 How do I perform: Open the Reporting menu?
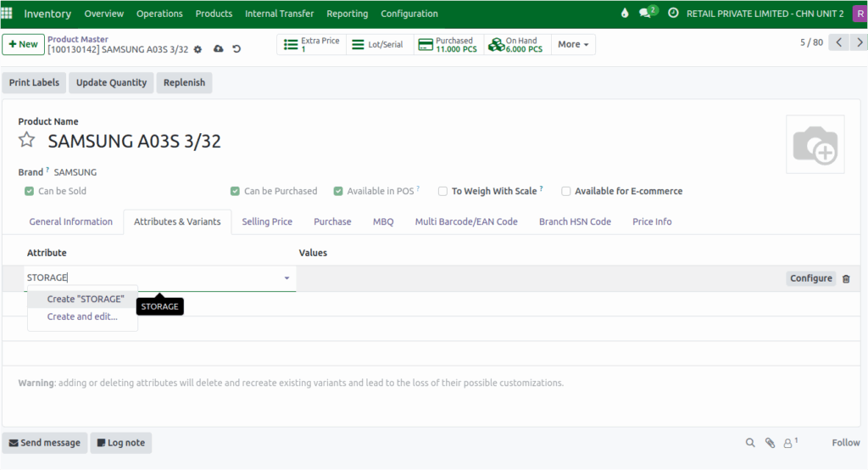click(x=347, y=14)
